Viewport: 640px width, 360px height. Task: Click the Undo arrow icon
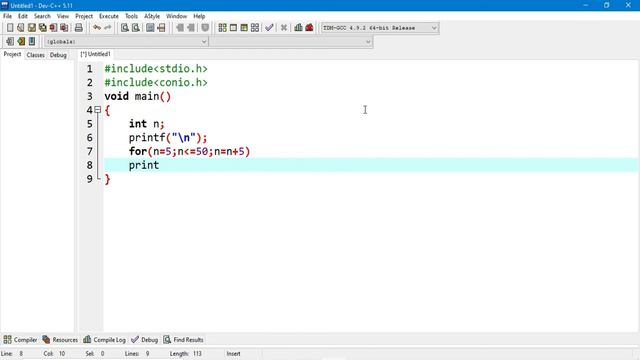click(x=97, y=28)
